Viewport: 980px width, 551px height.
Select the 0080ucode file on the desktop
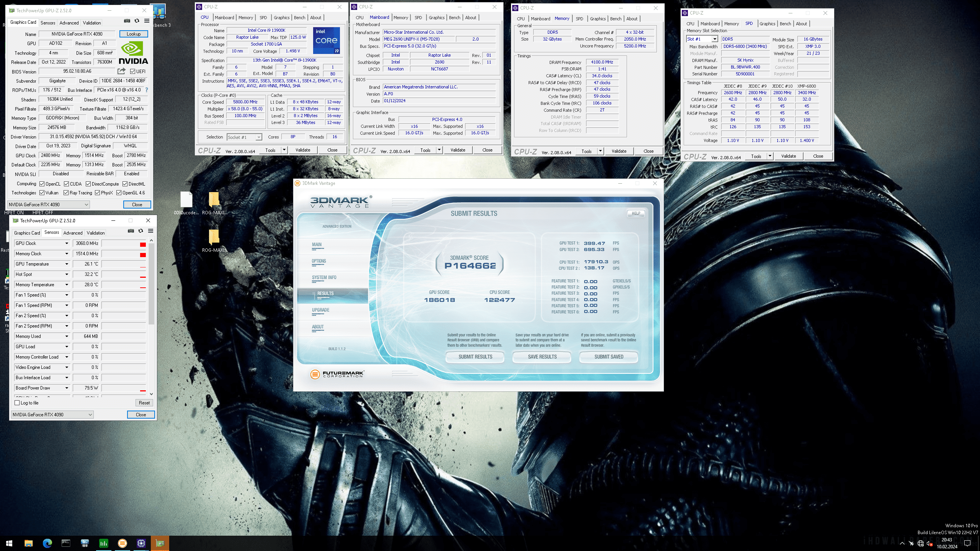tap(186, 203)
